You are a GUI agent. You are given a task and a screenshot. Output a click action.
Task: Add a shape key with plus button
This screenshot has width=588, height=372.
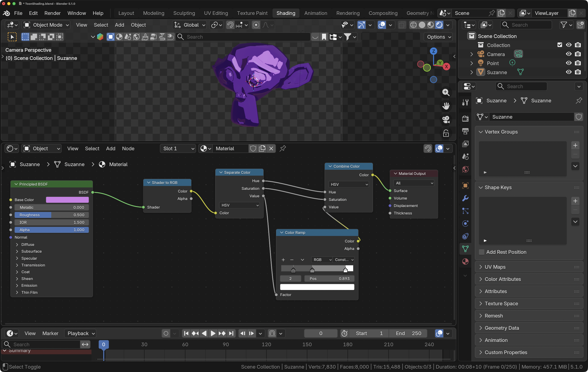575,201
